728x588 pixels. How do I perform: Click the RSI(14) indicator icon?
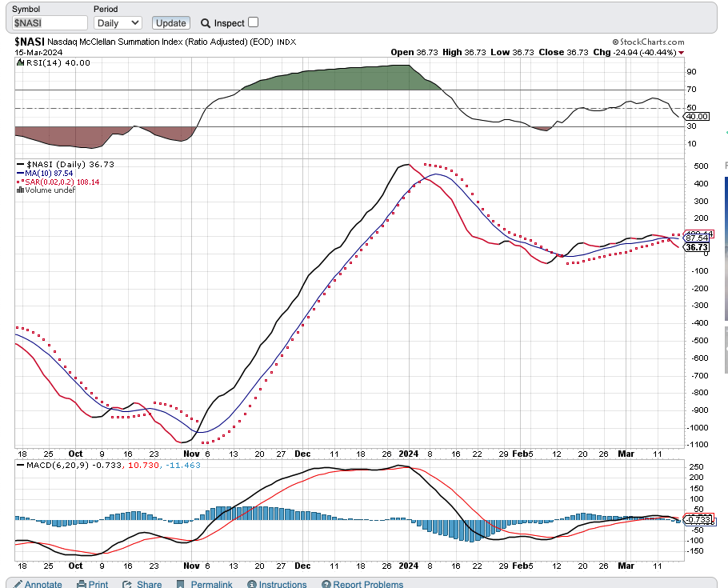coord(20,62)
